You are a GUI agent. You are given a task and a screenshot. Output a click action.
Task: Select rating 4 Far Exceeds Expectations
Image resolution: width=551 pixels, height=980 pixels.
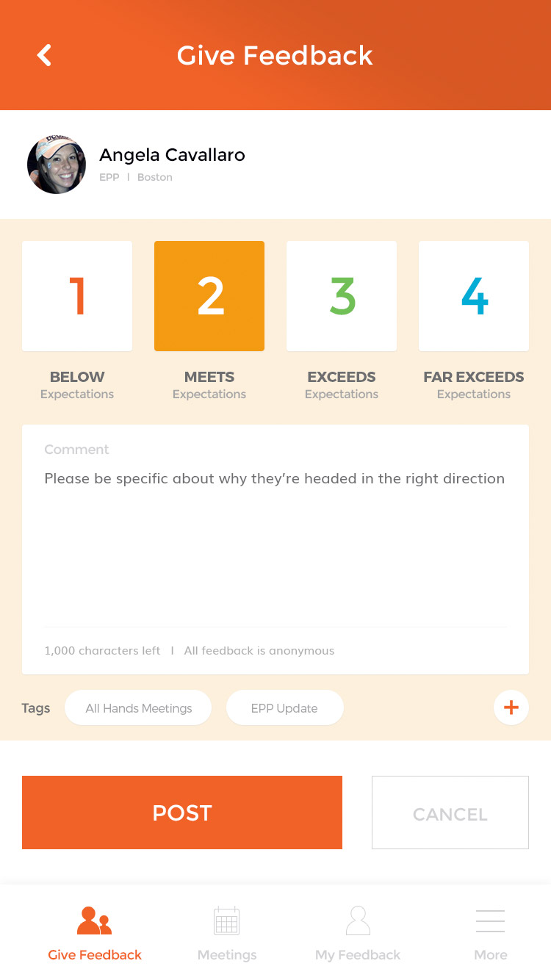click(474, 296)
